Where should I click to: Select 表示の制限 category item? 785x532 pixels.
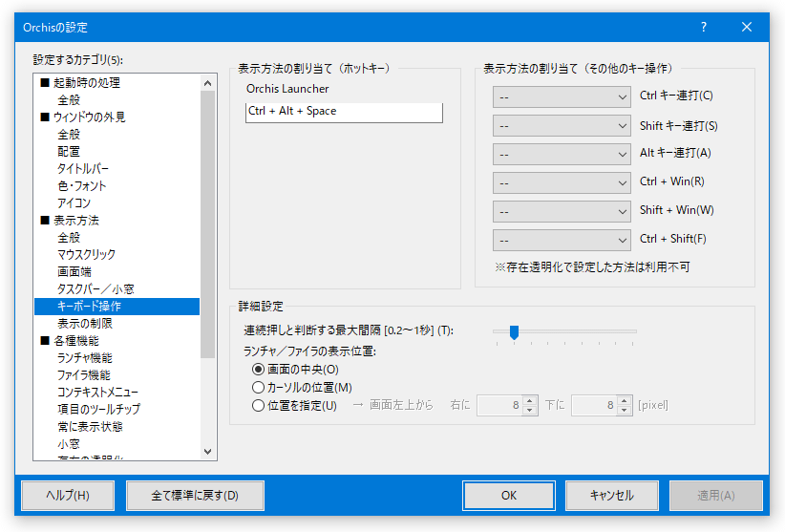pyautogui.click(x=85, y=323)
